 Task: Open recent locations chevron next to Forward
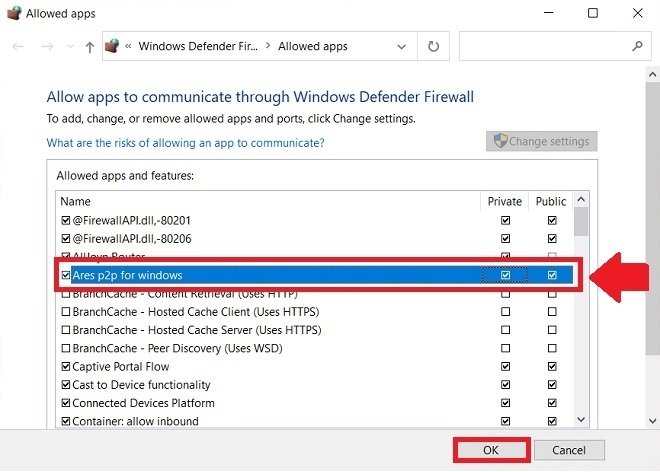[70, 46]
